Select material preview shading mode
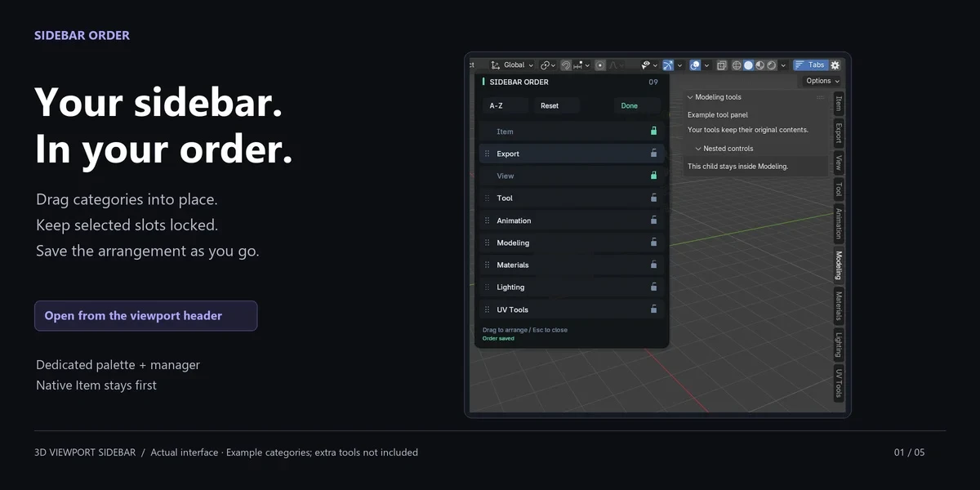Image resolution: width=980 pixels, height=490 pixels. click(759, 65)
